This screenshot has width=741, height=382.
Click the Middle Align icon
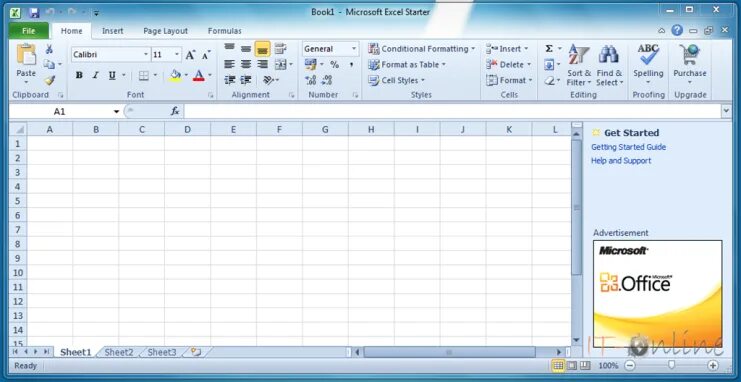(x=246, y=48)
